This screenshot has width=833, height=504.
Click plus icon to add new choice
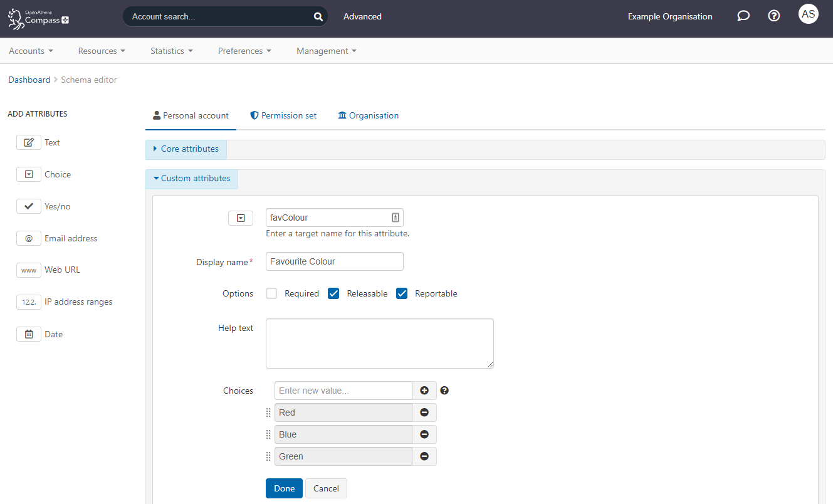(424, 391)
